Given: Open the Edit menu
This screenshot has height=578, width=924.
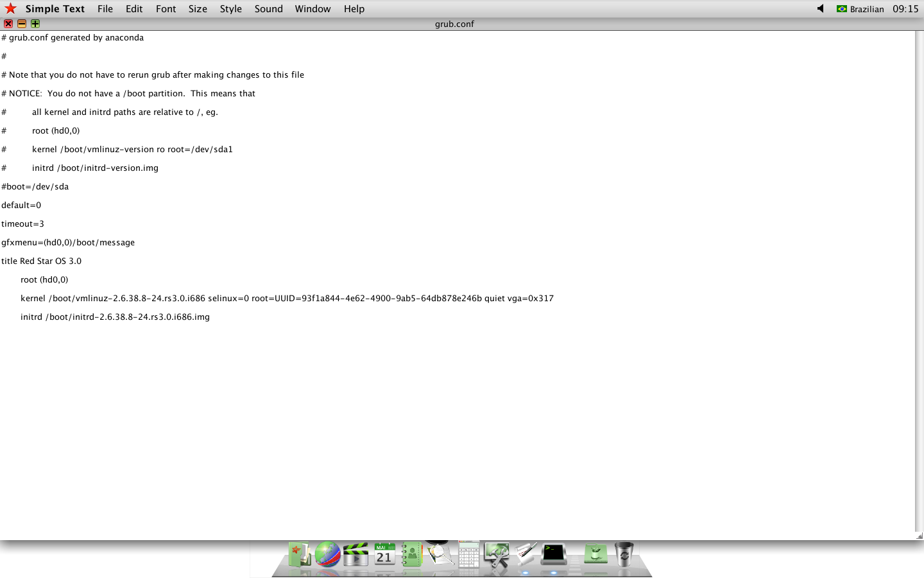Looking at the screenshot, I should click(134, 9).
